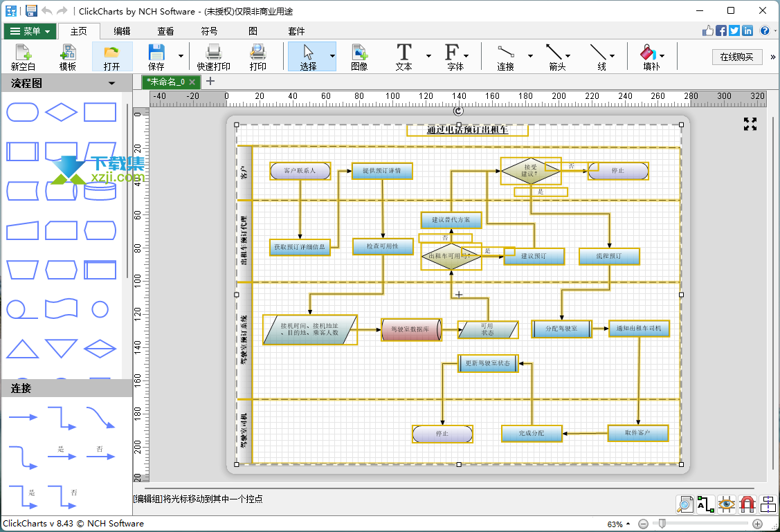Select the diamond decision shape in palette

coord(61,112)
